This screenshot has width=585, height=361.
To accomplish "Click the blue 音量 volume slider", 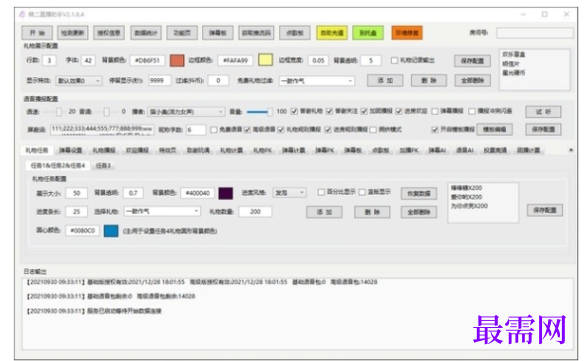I will point(259,112).
